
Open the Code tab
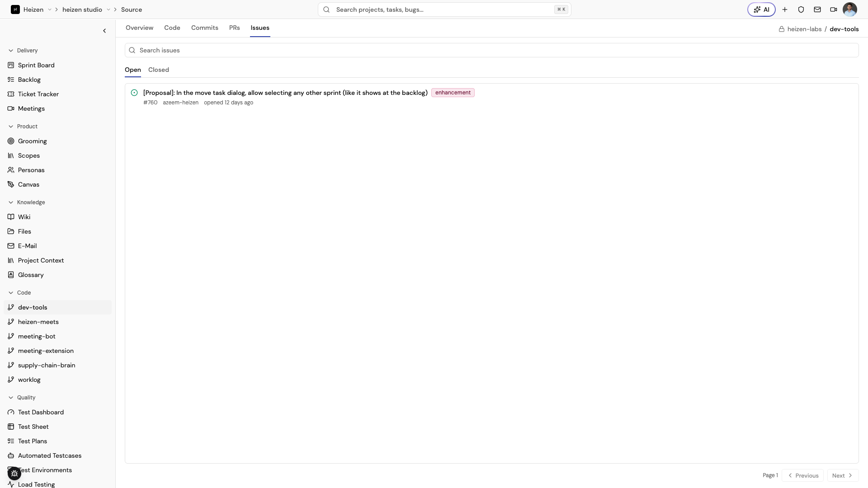pyautogui.click(x=172, y=28)
